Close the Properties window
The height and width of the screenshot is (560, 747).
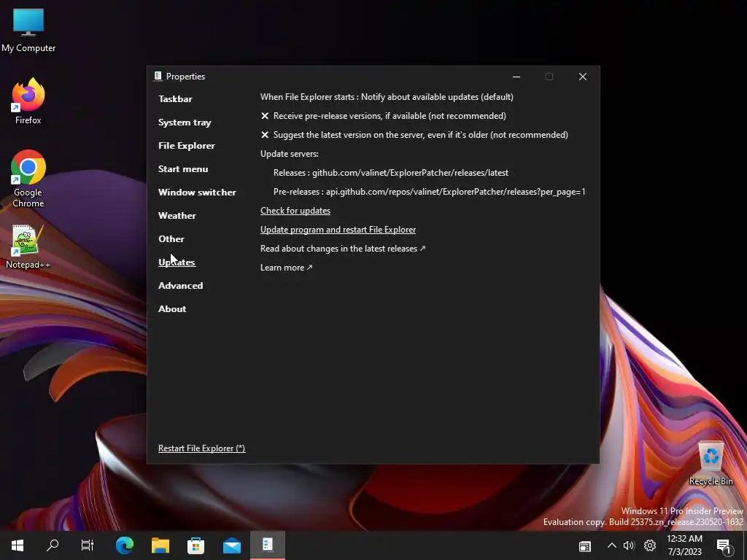coord(583,77)
